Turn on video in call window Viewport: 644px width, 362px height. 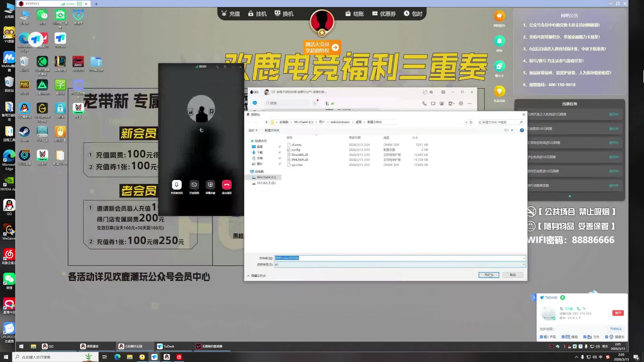click(x=194, y=185)
